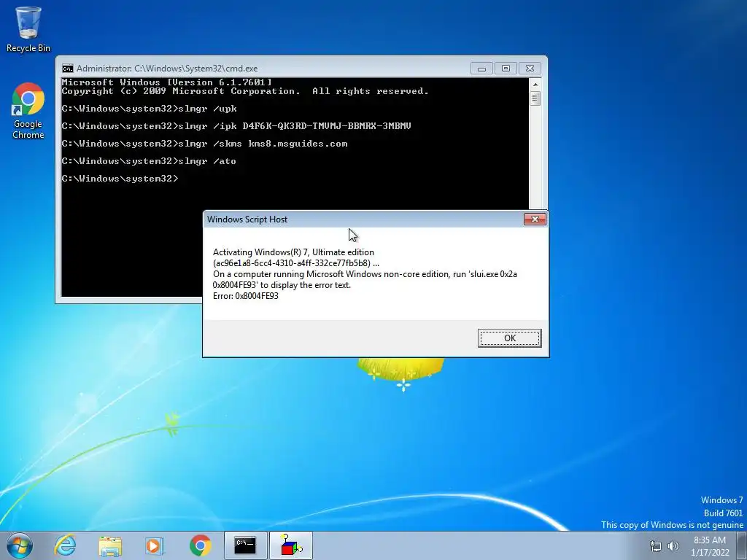Click the cmd.exe title bar system icon
The height and width of the screenshot is (560, 747).
pos(68,68)
